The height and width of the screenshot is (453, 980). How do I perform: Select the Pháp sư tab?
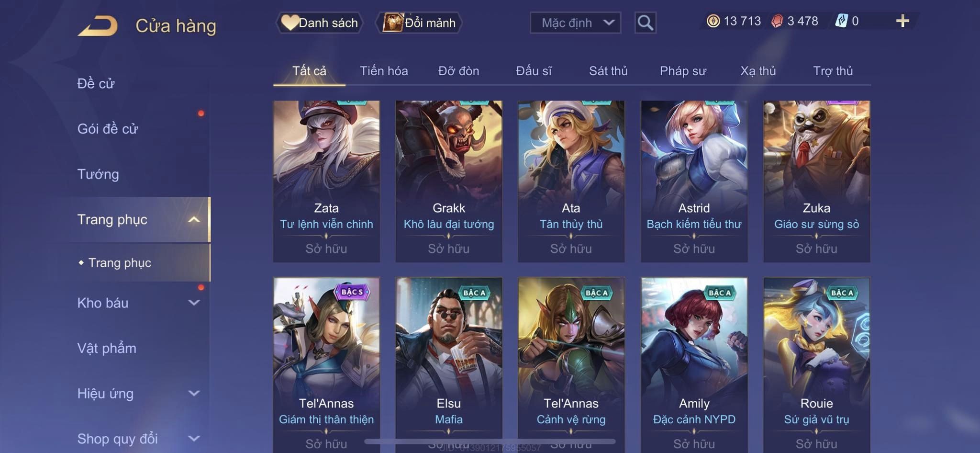[x=683, y=71]
